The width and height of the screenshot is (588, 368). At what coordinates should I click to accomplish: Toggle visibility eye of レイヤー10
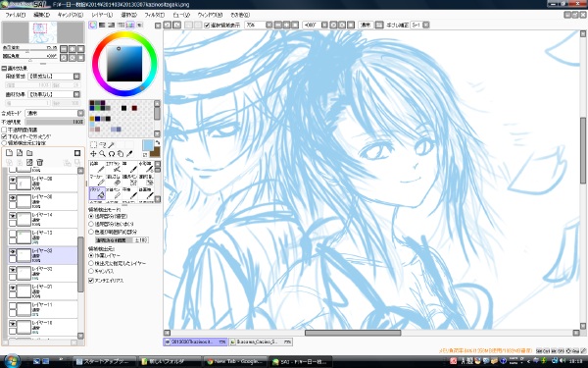[x=13, y=324]
